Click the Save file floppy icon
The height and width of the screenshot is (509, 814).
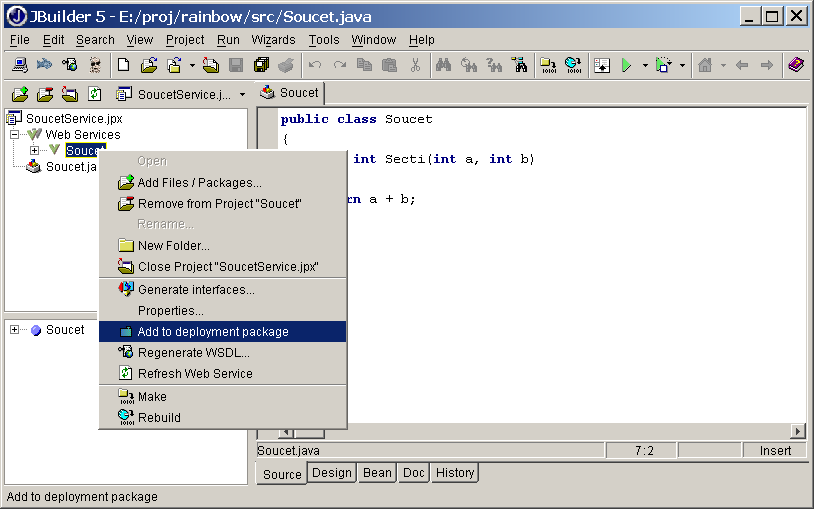[x=236, y=65]
